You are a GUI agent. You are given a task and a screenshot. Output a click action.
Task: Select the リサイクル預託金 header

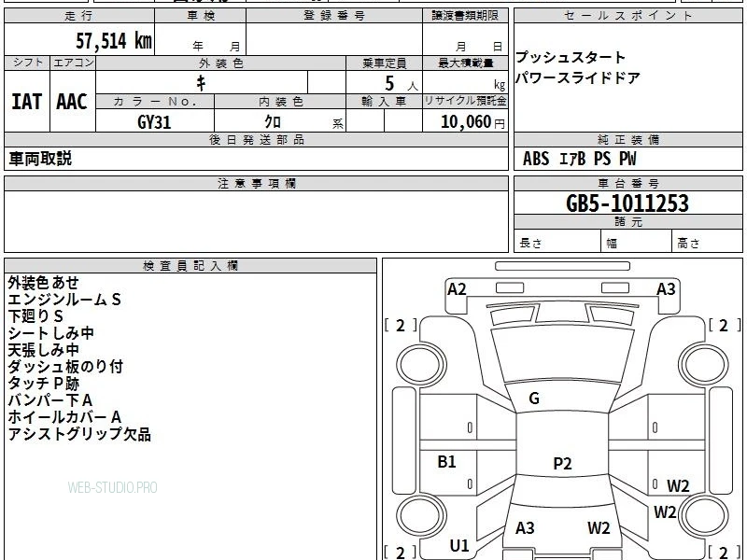tap(465, 102)
